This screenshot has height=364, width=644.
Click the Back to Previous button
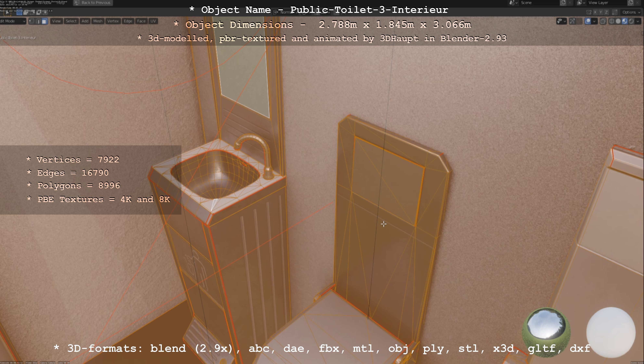pos(93,3)
